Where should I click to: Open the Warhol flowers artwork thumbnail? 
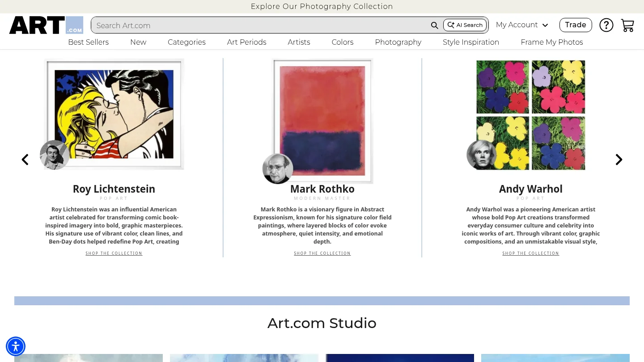coord(531,115)
